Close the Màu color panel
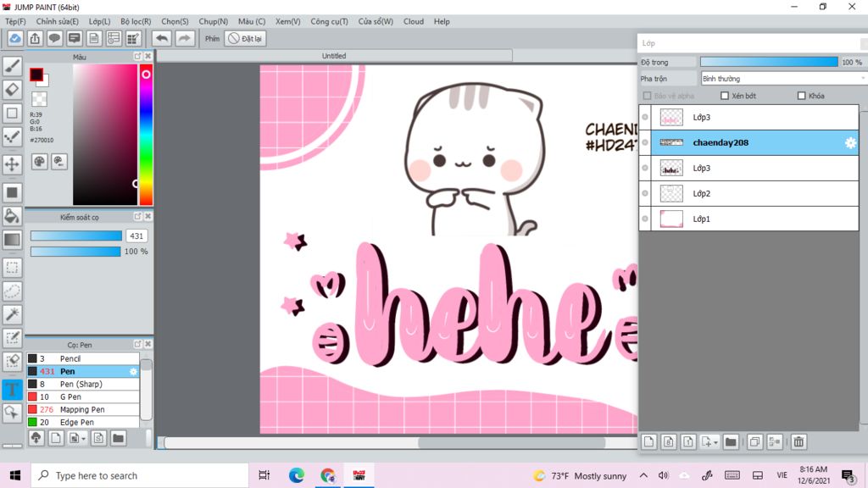The image size is (868, 488). point(147,57)
